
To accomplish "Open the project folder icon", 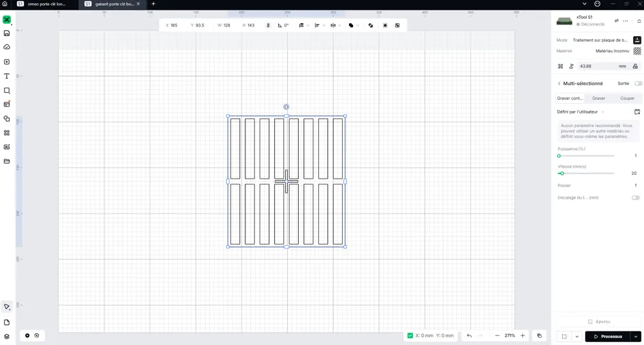I will click(x=6, y=161).
